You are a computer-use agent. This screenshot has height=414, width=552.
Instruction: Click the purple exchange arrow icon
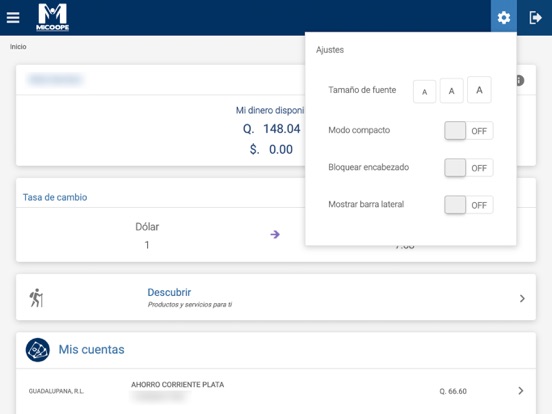click(x=275, y=234)
